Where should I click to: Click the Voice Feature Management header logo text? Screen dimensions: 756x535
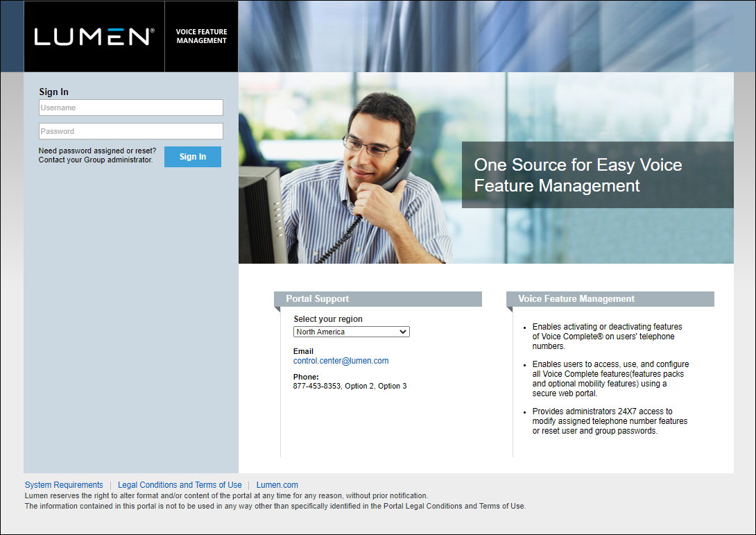click(202, 36)
